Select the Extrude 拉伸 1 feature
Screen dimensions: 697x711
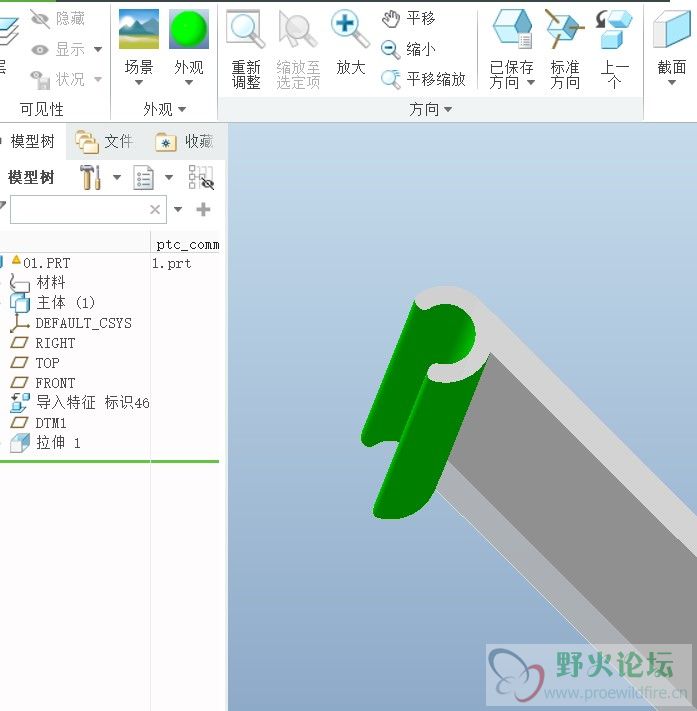[x=58, y=443]
